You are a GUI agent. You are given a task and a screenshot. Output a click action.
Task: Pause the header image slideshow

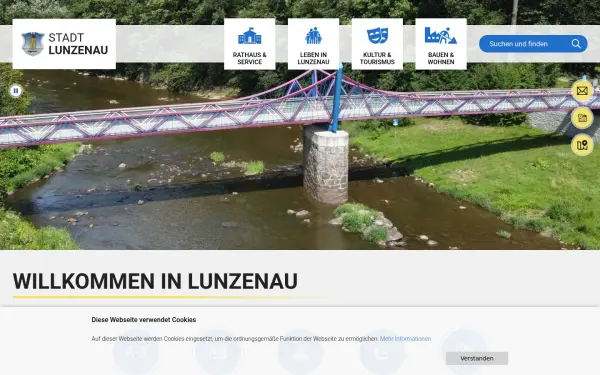click(x=16, y=91)
